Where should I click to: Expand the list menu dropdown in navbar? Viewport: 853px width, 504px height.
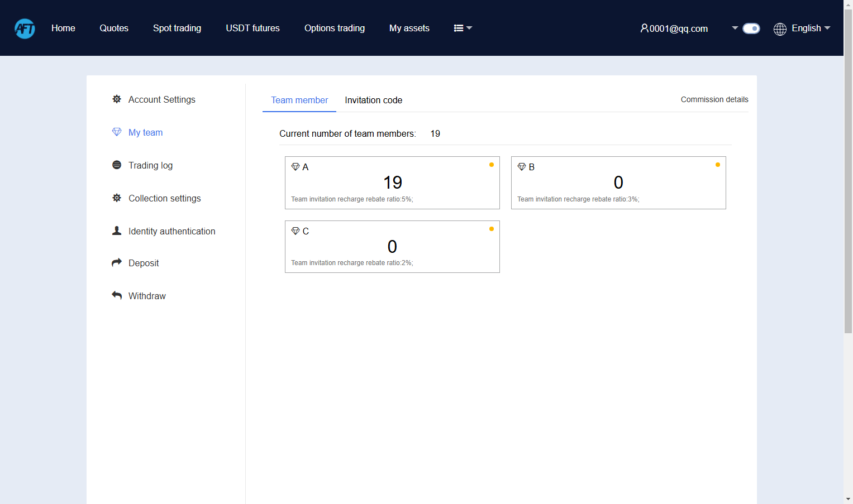pos(463,28)
